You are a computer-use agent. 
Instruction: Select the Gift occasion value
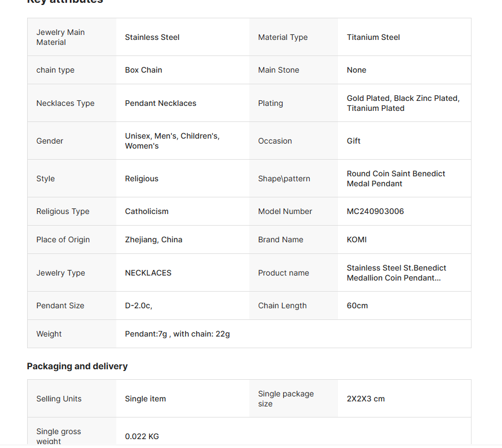tap(354, 141)
